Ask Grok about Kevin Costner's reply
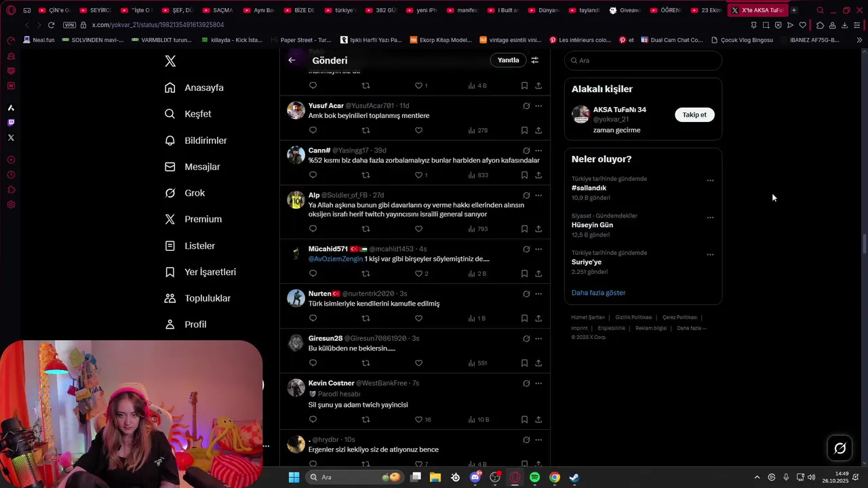This screenshot has height=488, width=868. [x=526, y=384]
